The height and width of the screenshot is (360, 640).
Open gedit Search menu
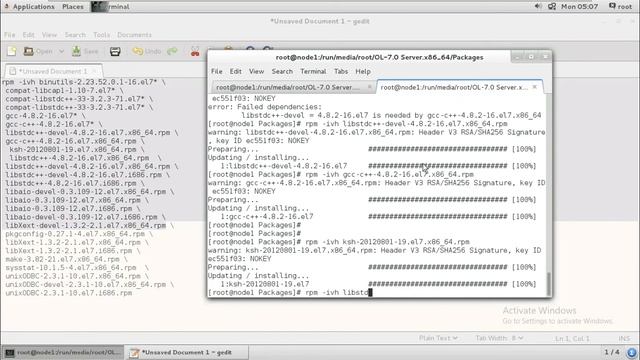pos(75,35)
